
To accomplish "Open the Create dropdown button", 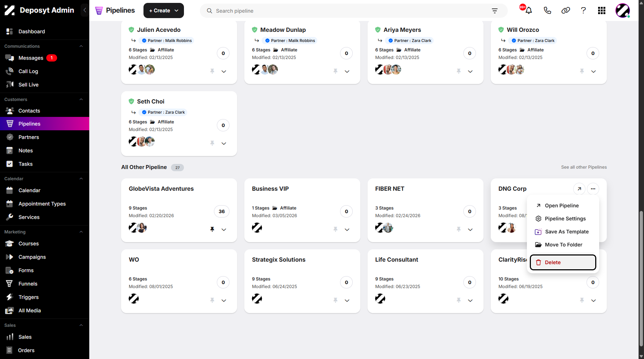I will (164, 10).
